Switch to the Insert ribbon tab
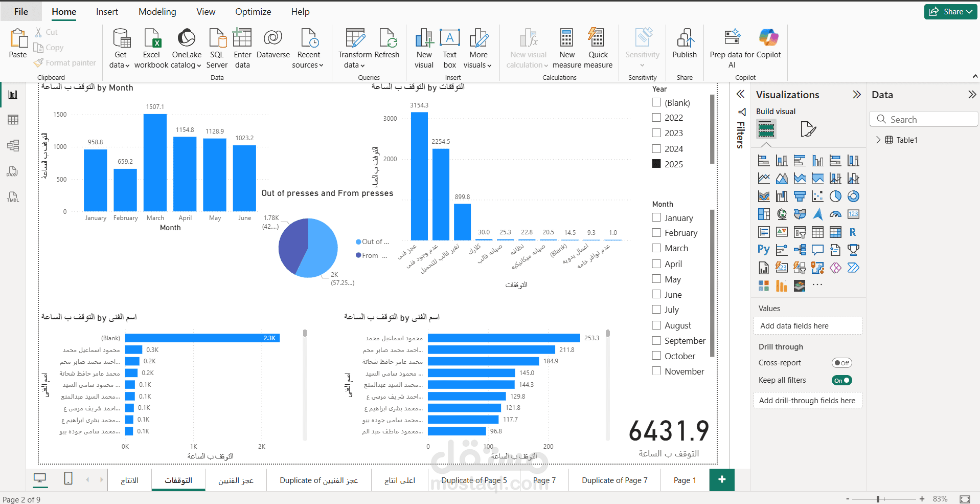Viewport: 980px width, 504px height. (x=107, y=11)
